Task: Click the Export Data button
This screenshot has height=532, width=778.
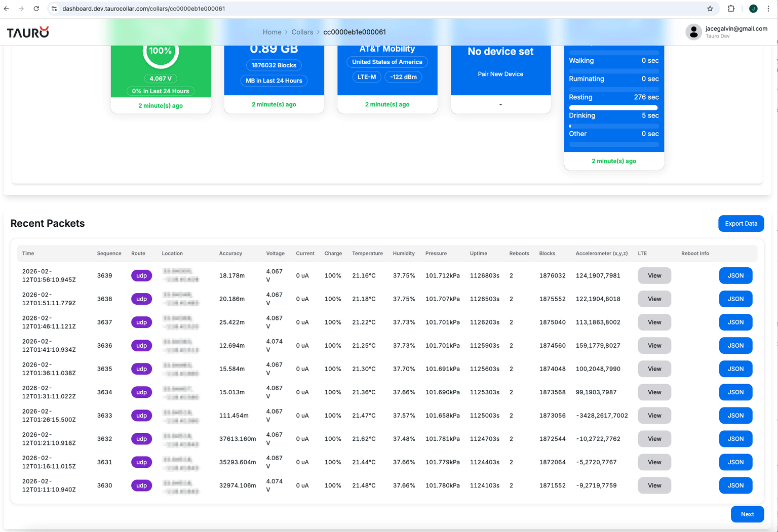Action: click(x=741, y=223)
